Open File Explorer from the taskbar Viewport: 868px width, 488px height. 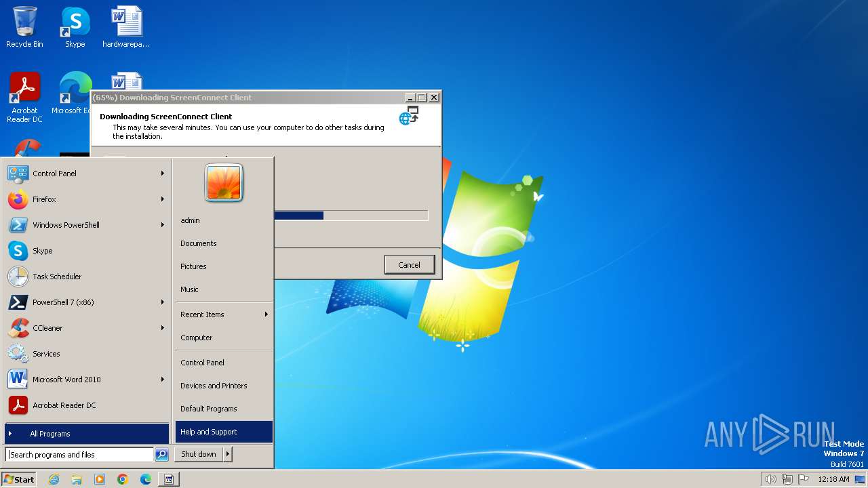pyautogui.click(x=77, y=479)
